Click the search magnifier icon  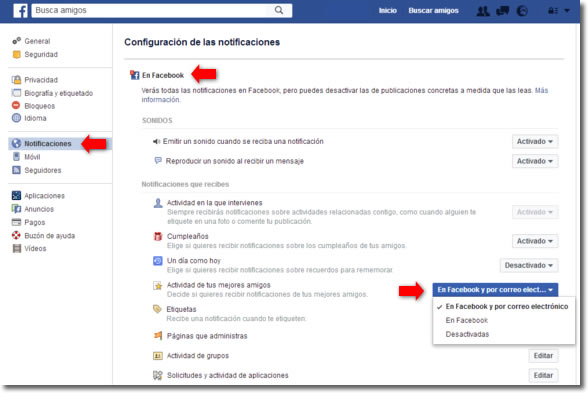[279, 10]
